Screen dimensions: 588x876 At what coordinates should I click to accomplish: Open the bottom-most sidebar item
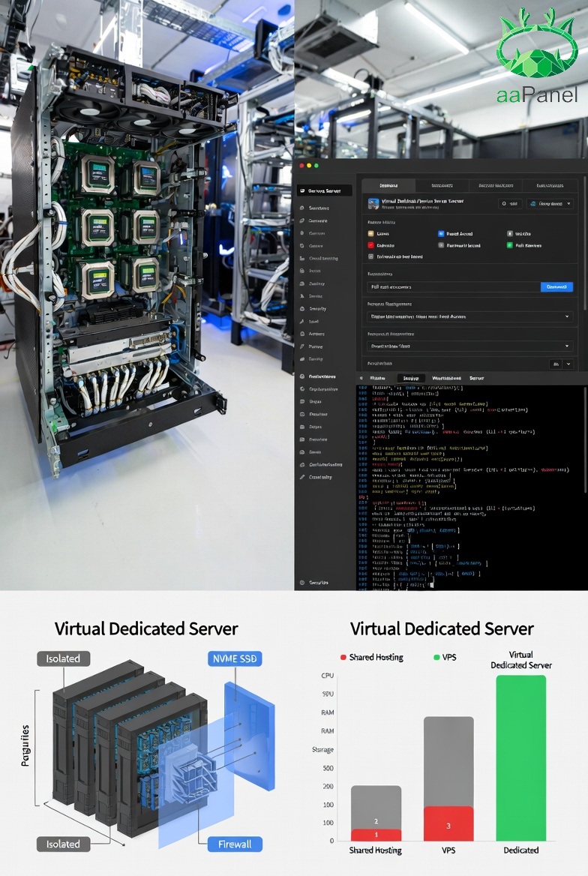tap(314, 583)
